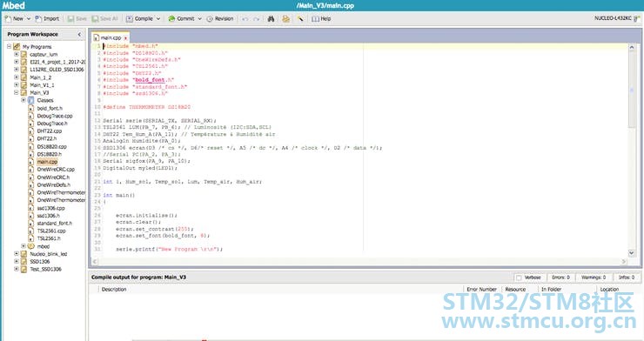This screenshot has height=341, width=644.
Task: Open OneWireDefs.h file
Action: [53, 185]
